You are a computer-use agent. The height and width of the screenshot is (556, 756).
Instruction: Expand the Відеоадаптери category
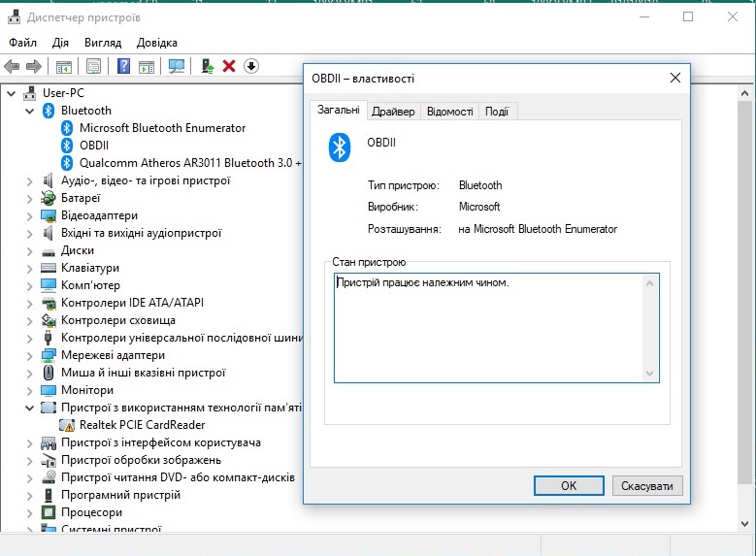tap(29, 216)
